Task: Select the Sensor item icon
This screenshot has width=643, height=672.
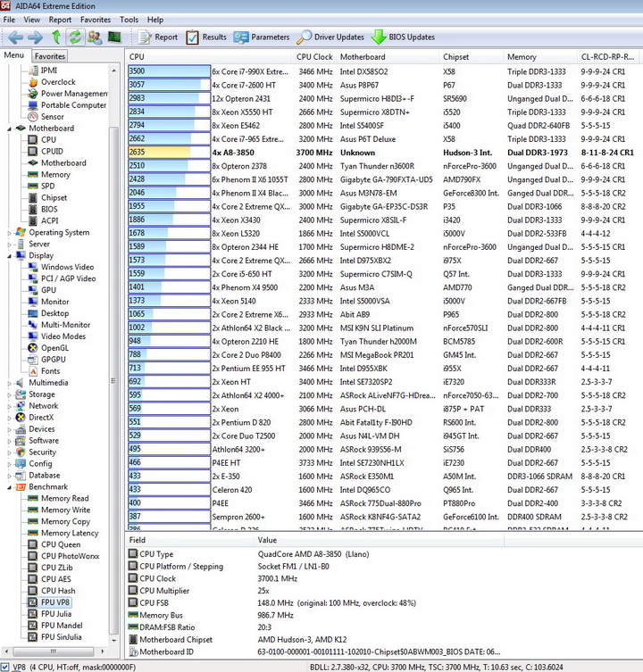Action: point(33,117)
